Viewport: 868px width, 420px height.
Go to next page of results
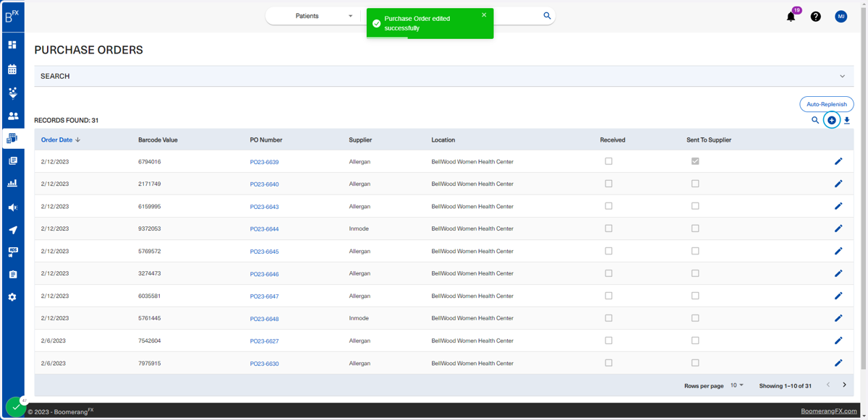pyautogui.click(x=844, y=385)
